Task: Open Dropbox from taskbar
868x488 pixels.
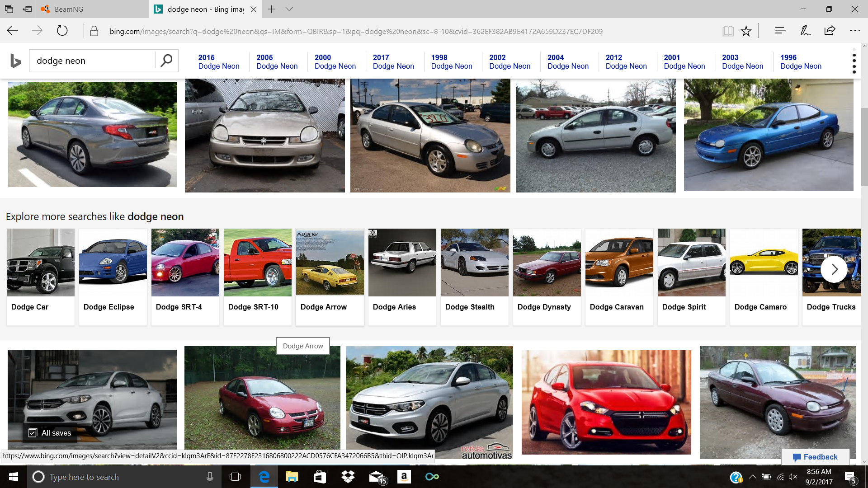Action: (x=348, y=477)
